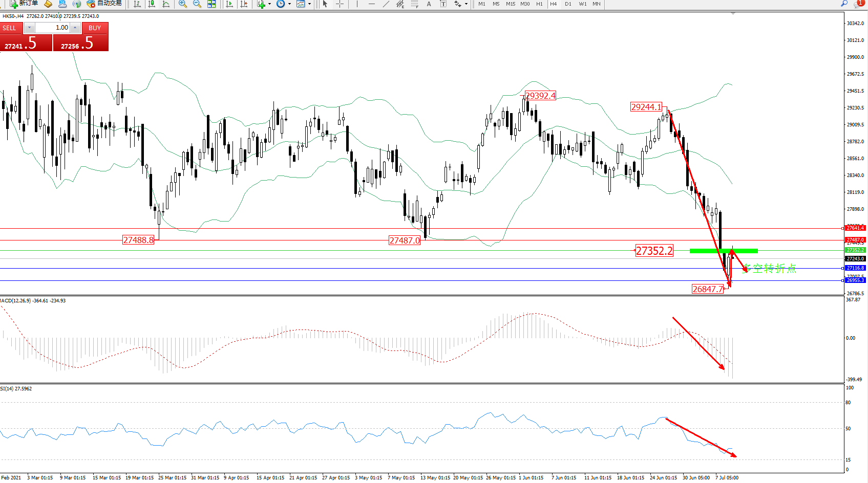The width and height of the screenshot is (868, 483).
Task: Expand the periodicity clock dropdown
Action: click(x=289, y=4)
